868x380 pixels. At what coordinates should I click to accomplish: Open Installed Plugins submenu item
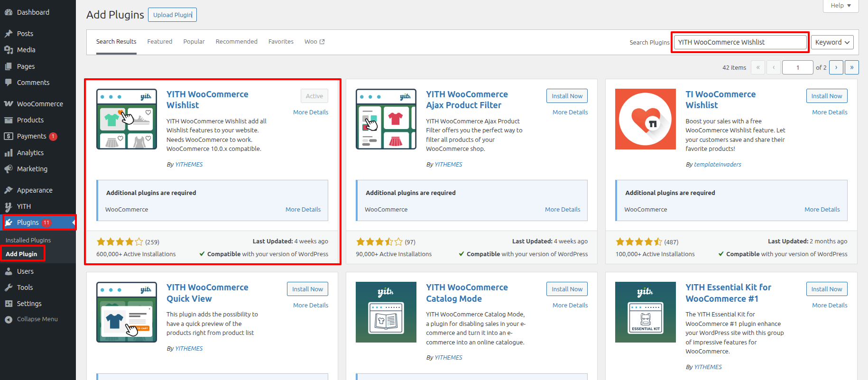tap(28, 241)
